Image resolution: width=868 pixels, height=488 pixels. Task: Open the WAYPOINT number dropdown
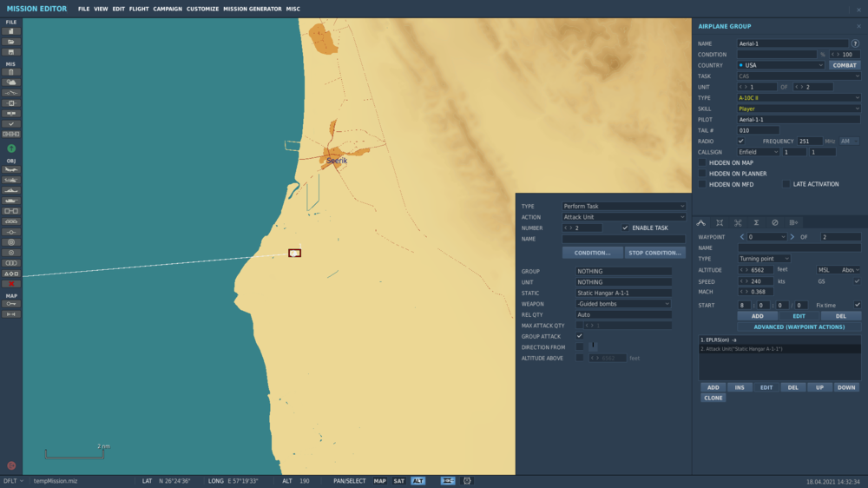[766, 237]
